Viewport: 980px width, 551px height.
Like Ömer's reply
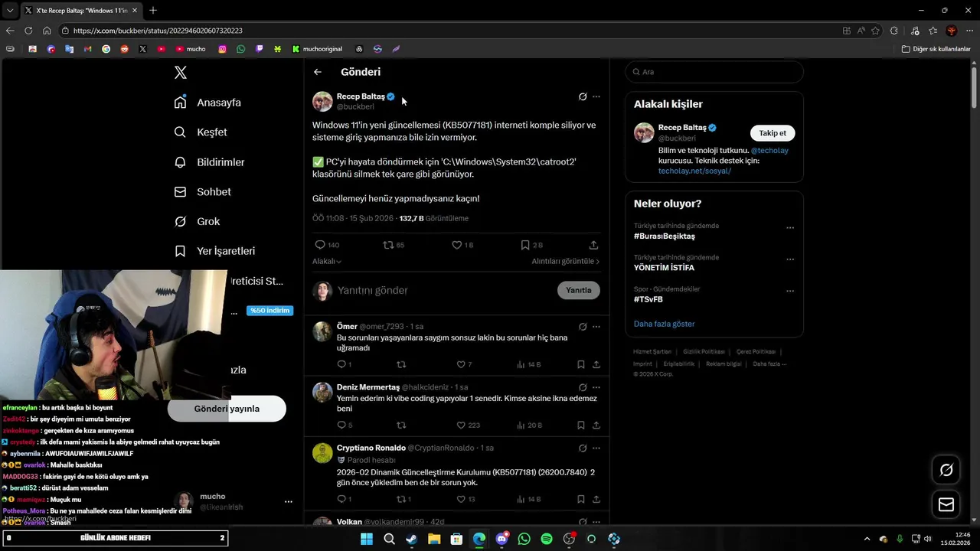click(x=464, y=365)
